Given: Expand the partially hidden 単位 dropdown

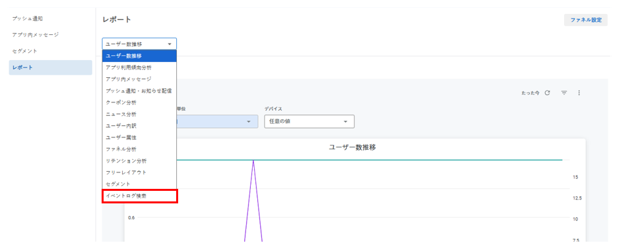Looking at the screenshot, I should (217, 121).
